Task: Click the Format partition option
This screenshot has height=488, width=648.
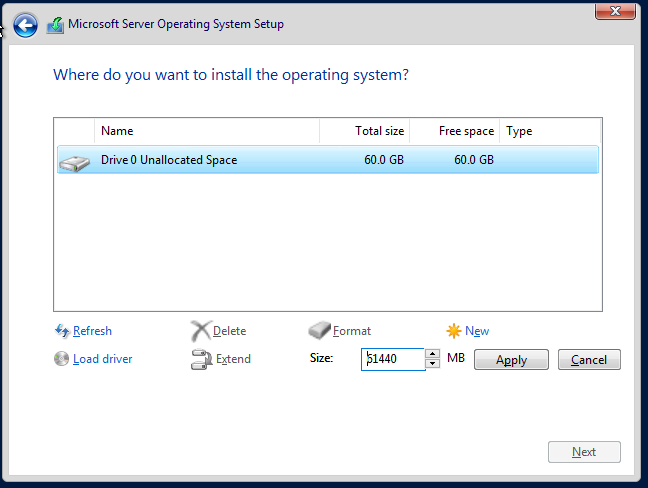Action: click(x=352, y=331)
